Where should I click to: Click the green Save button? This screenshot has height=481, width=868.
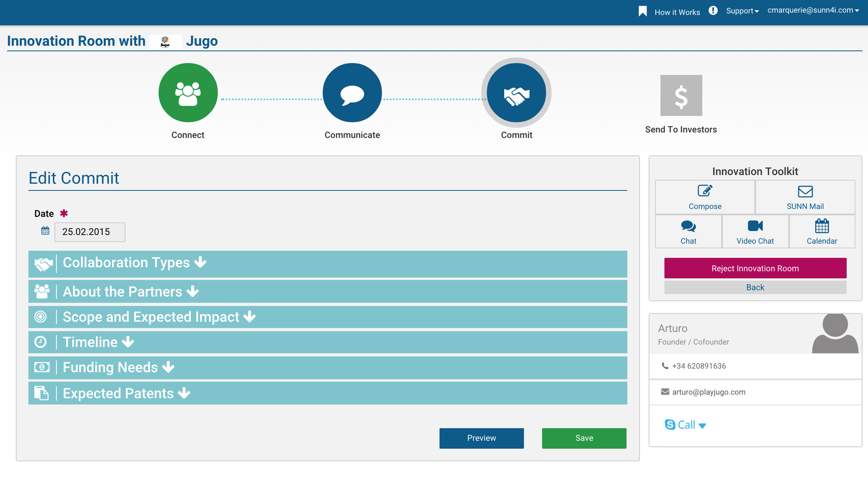pos(584,438)
